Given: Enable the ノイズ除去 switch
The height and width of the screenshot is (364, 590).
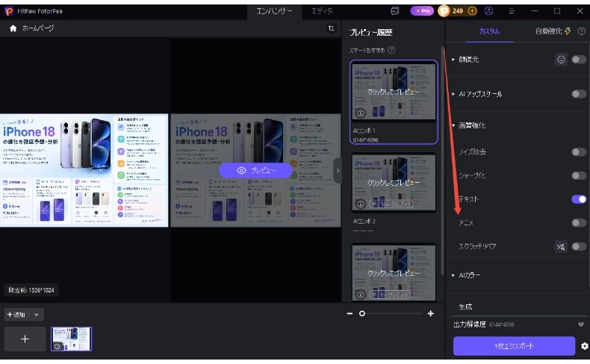Looking at the screenshot, I should [579, 151].
